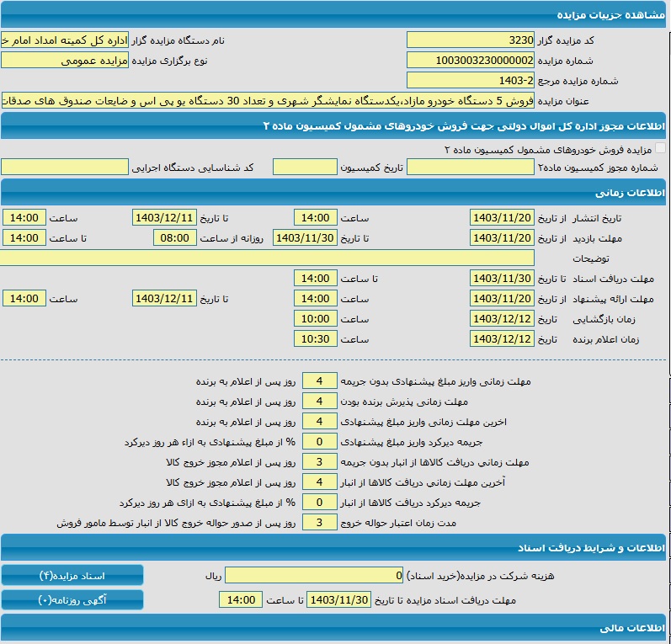Click زمان بازگشایی time 10:00
The height and width of the screenshot is (644, 671).
pyautogui.click(x=316, y=318)
